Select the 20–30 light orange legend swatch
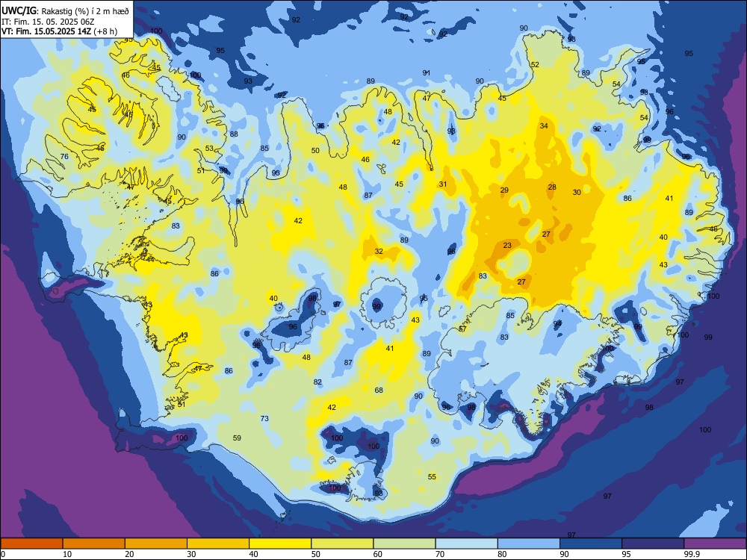This screenshot has width=747, height=560. click(x=156, y=544)
